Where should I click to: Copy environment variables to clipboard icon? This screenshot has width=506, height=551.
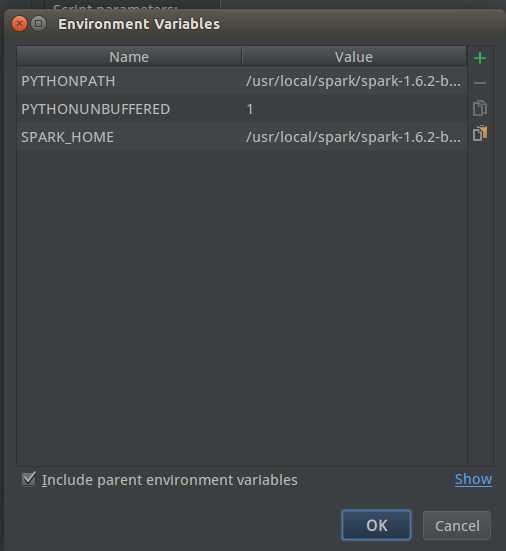pos(480,108)
